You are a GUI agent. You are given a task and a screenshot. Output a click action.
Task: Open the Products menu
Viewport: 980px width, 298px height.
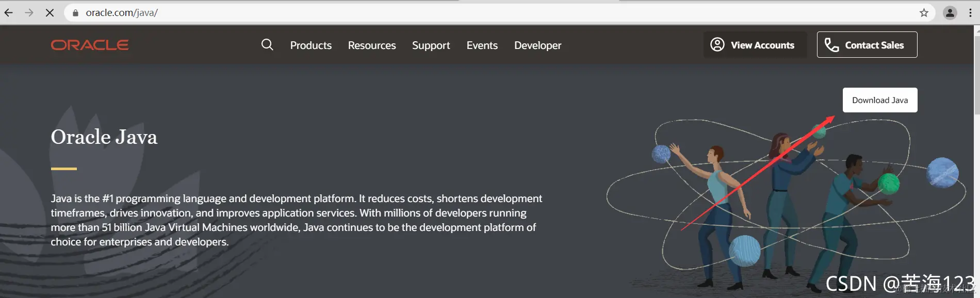311,45
